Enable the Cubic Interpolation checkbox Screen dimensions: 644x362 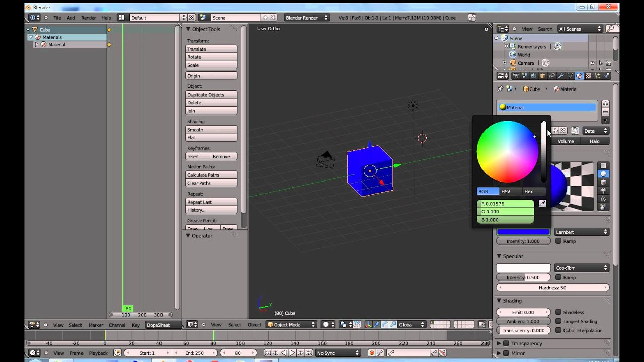[x=558, y=330]
